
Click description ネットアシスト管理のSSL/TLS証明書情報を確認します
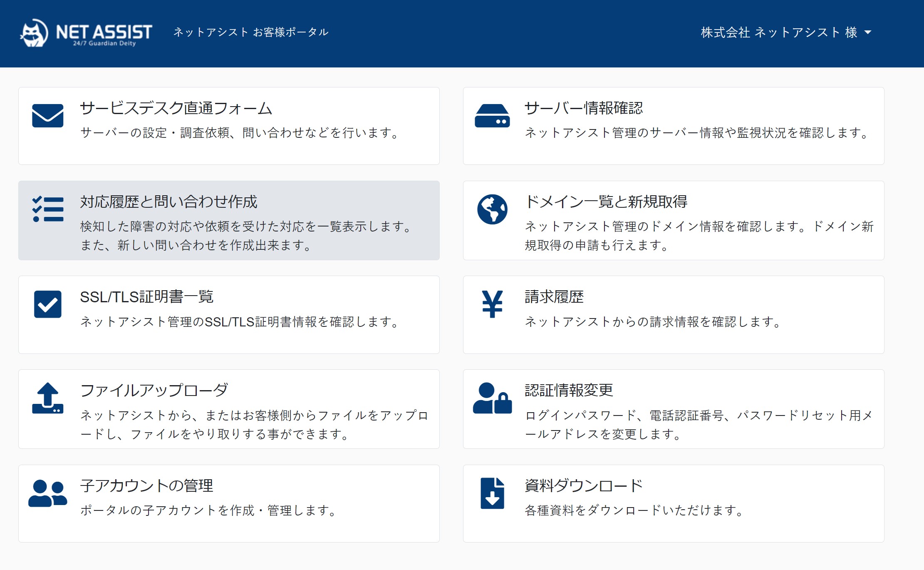tap(240, 322)
